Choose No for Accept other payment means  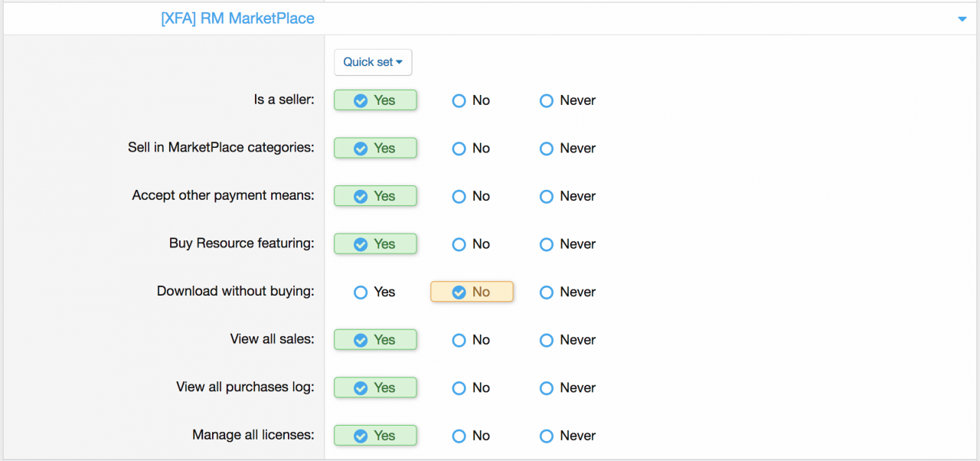(x=459, y=196)
